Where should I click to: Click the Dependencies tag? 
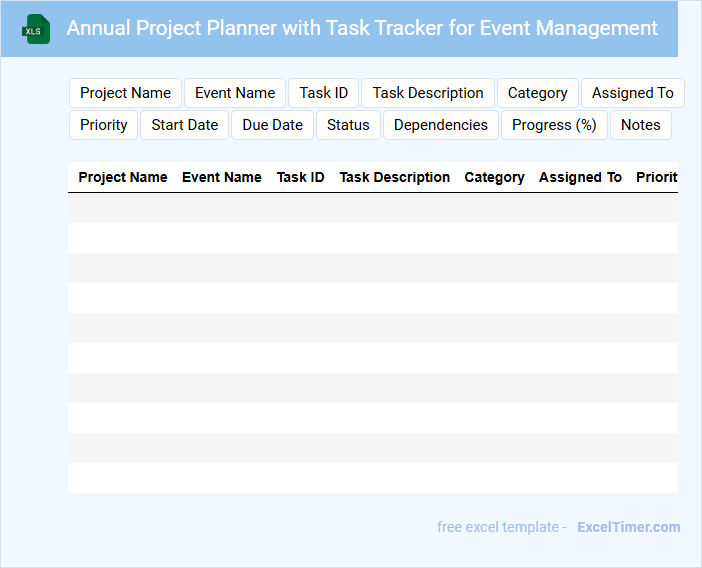pyautogui.click(x=441, y=125)
